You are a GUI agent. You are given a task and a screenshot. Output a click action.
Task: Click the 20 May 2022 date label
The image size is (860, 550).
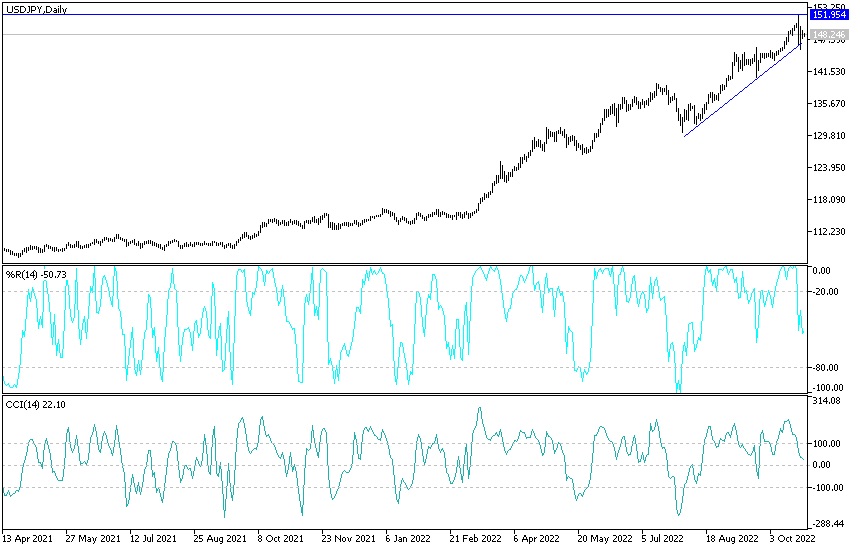coord(605,538)
